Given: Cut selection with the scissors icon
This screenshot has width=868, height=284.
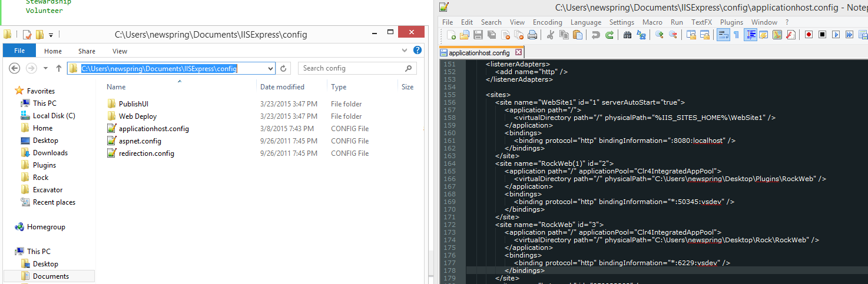Looking at the screenshot, I should (551, 35).
